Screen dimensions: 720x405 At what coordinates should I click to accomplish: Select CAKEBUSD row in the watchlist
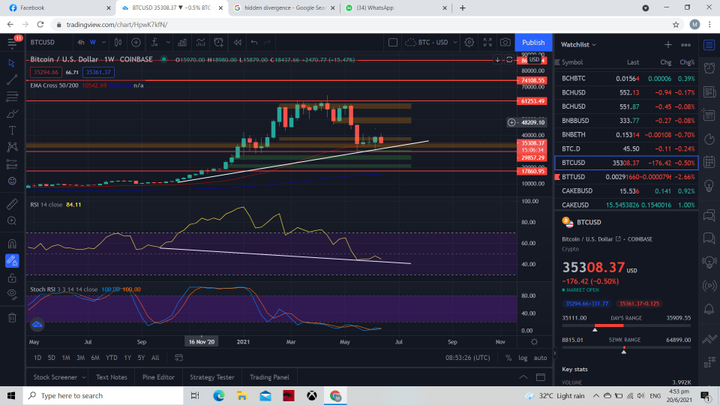[x=627, y=191]
